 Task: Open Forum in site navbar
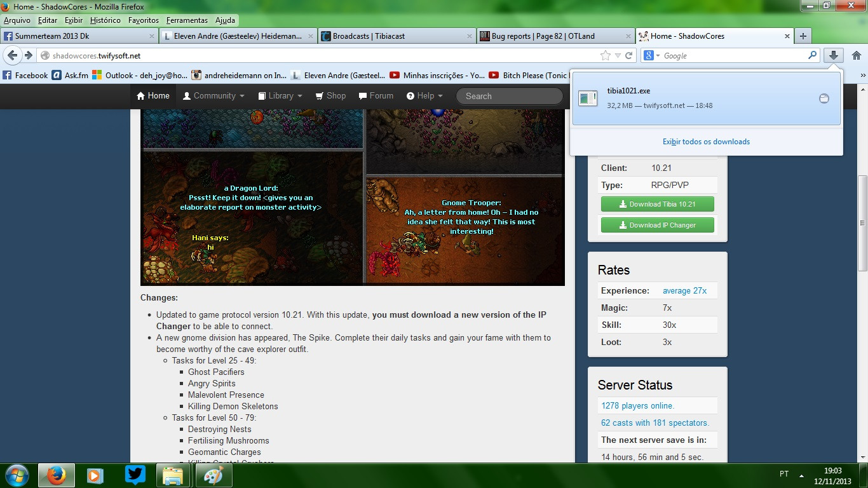pos(376,96)
